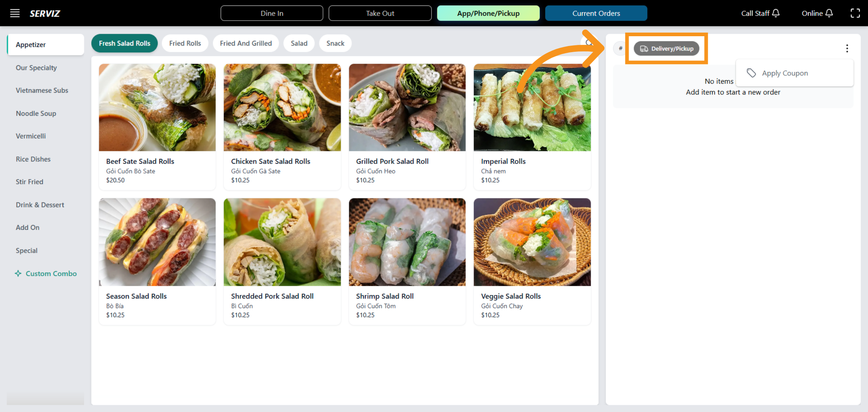Select the Snack subcategory tab
Image resolution: width=868 pixels, height=412 pixels.
coord(335,43)
